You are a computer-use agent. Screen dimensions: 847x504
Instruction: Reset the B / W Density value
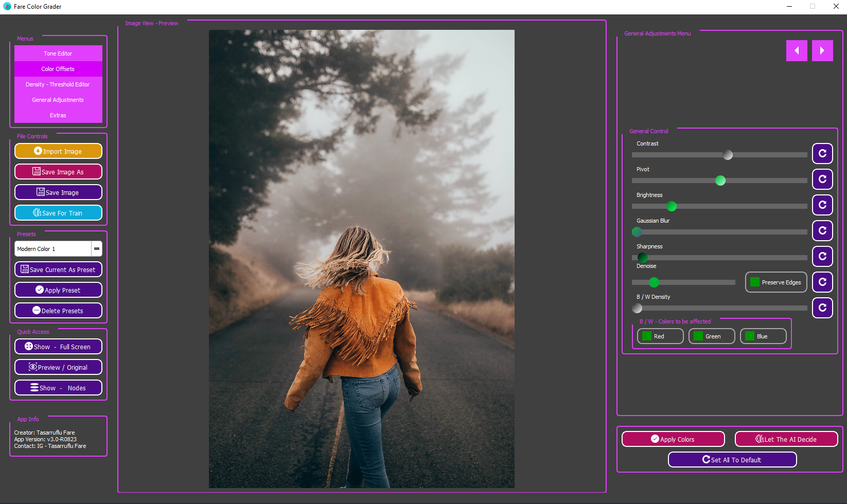(x=822, y=308)
